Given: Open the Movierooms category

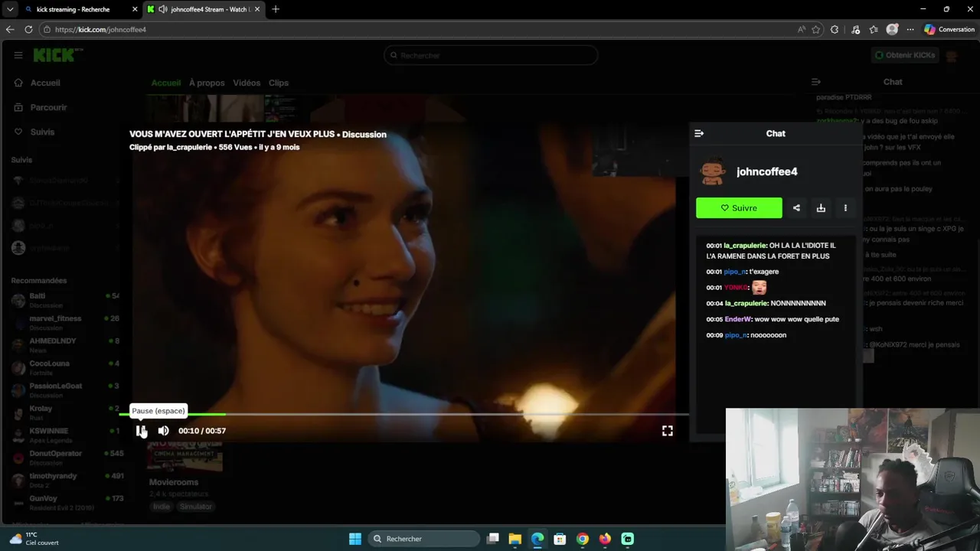Looking at the screenshot, I should [174, 482].
